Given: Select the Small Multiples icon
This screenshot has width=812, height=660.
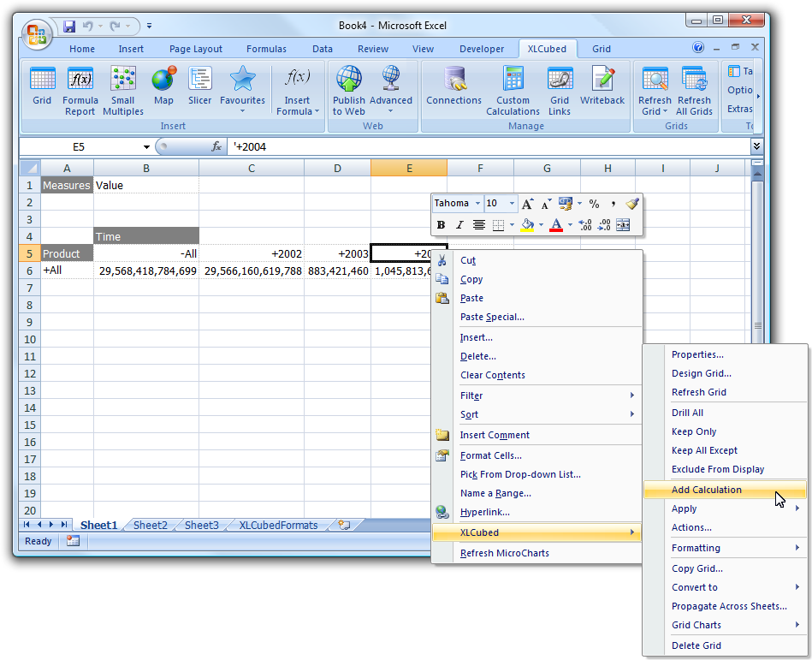Looking at the screenshot, I should click(123, 92).
